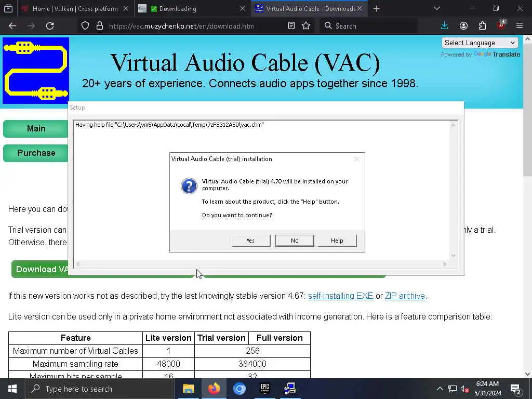The image size is (532, 399).
Task: Close the Virtual Audio Cable installation dialog
Action: (356, 159)
